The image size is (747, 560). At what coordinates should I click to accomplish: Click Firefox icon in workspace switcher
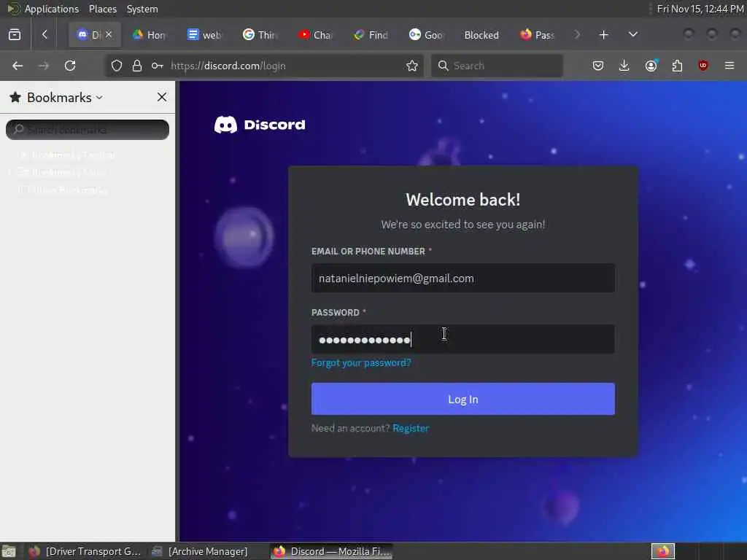(x=663, y=551)
